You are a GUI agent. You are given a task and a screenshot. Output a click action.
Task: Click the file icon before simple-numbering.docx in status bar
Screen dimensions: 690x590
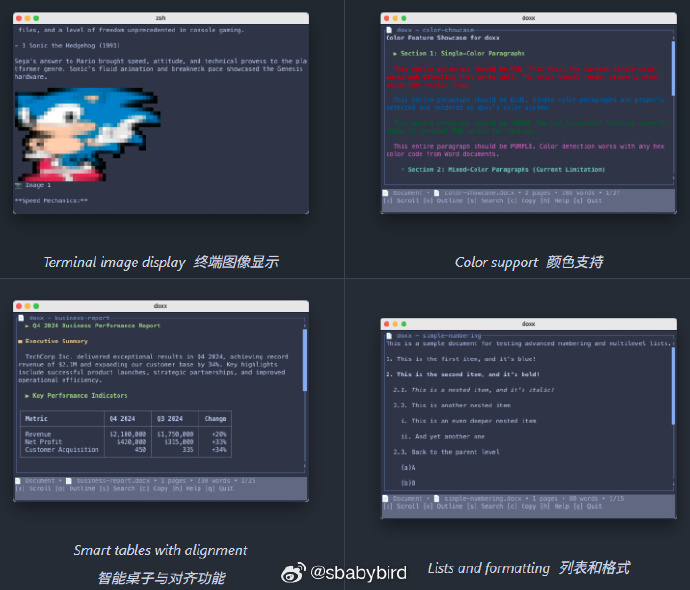(437, 498)
